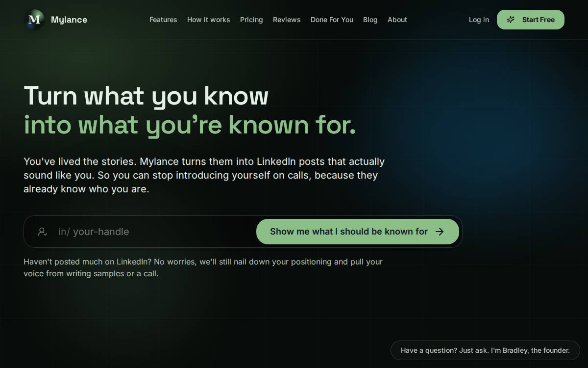
Task: Visit the Blog
Action: click(370, 20)
